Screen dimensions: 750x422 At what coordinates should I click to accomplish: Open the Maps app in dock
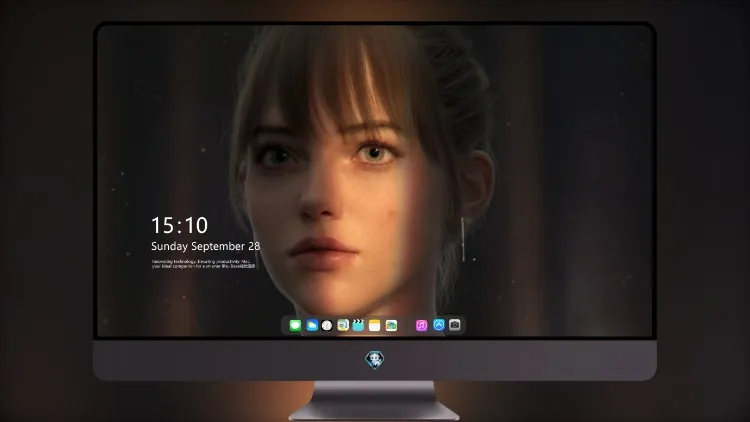343,325
